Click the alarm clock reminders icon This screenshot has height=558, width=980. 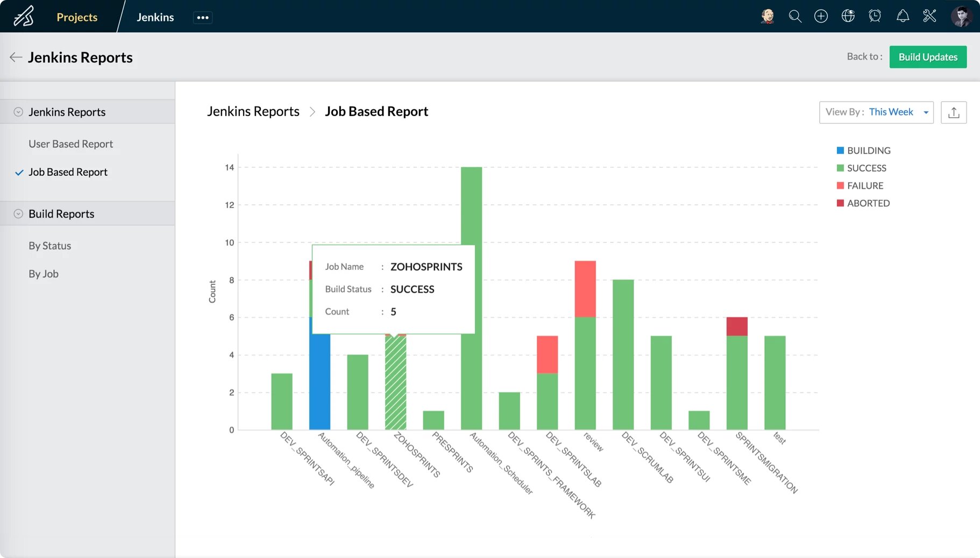[875, 16]
